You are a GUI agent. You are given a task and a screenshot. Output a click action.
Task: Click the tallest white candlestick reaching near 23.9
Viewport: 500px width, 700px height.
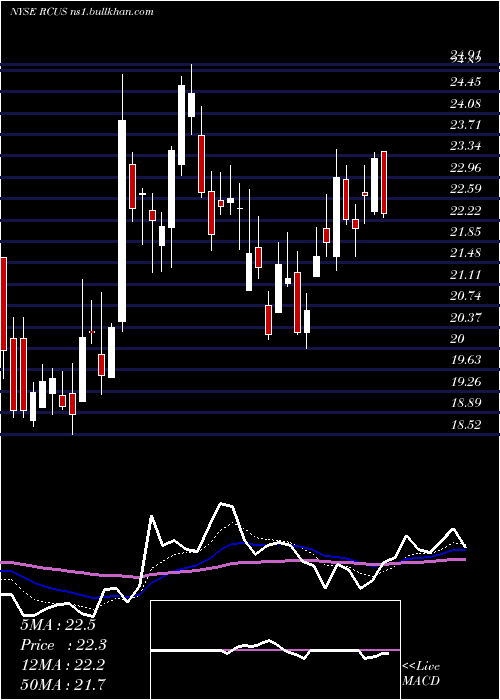click(122, 221)
